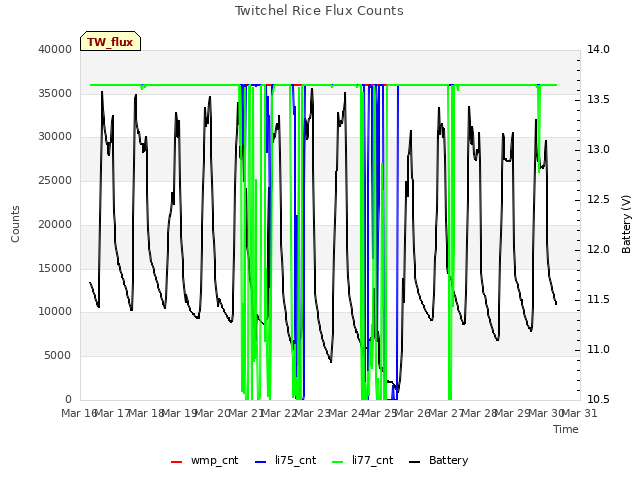Click the 10.5 battery axis tick label
This screenshot has height=480, width=640.
point(598,399)
